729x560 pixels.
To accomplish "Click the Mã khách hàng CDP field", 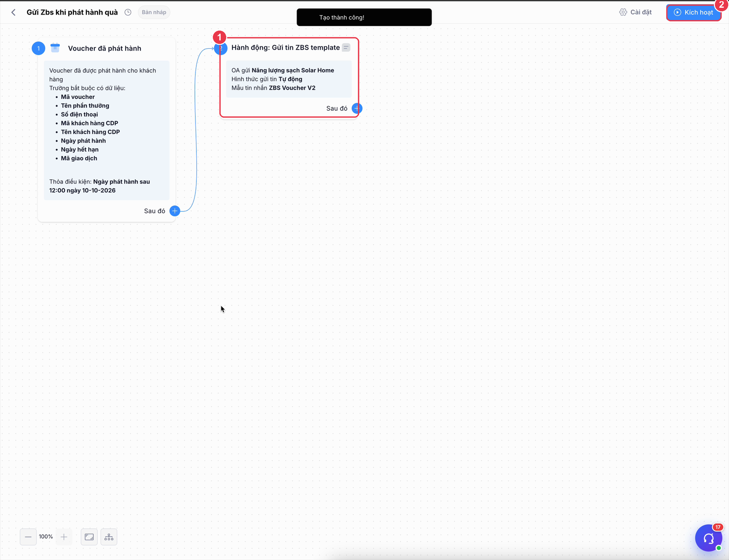I will coord(90,123).
